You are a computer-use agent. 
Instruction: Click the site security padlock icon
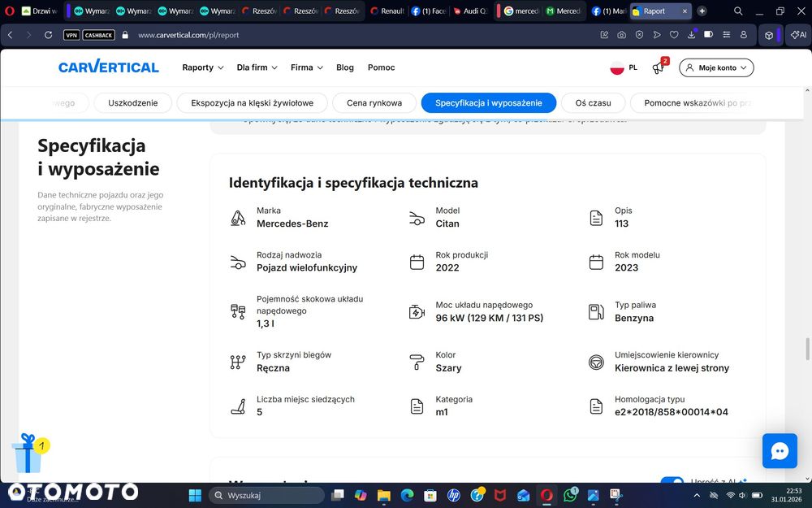click(125, 35)
